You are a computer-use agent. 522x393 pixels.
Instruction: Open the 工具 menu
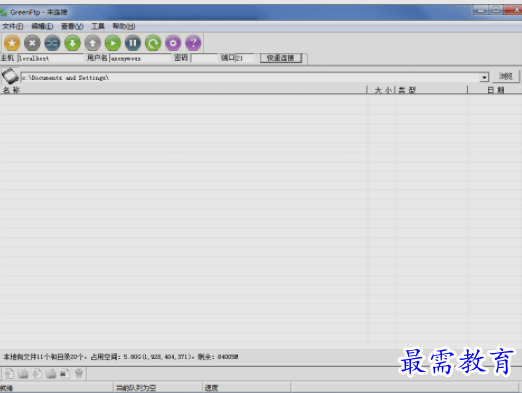98,26
